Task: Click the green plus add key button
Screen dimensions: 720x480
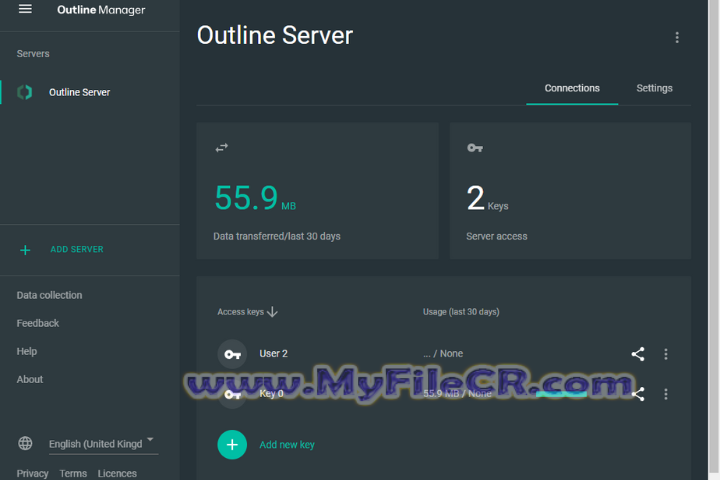Action: [x=232, y=445]
